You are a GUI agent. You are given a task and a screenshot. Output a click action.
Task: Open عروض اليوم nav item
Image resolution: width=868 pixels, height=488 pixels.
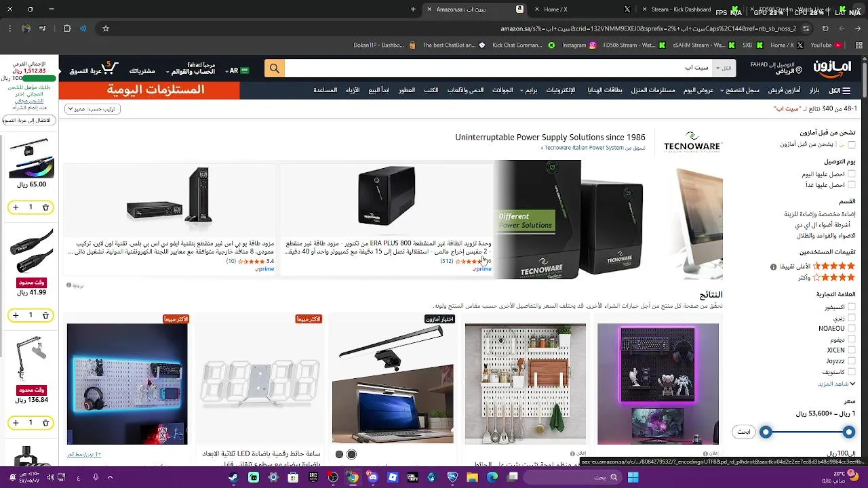click(x=698, y=90)
